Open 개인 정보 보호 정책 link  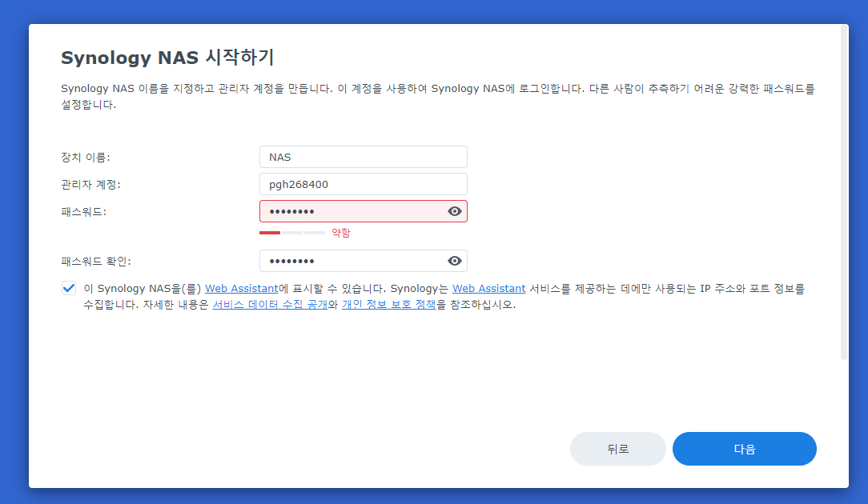tap(388, 304)
